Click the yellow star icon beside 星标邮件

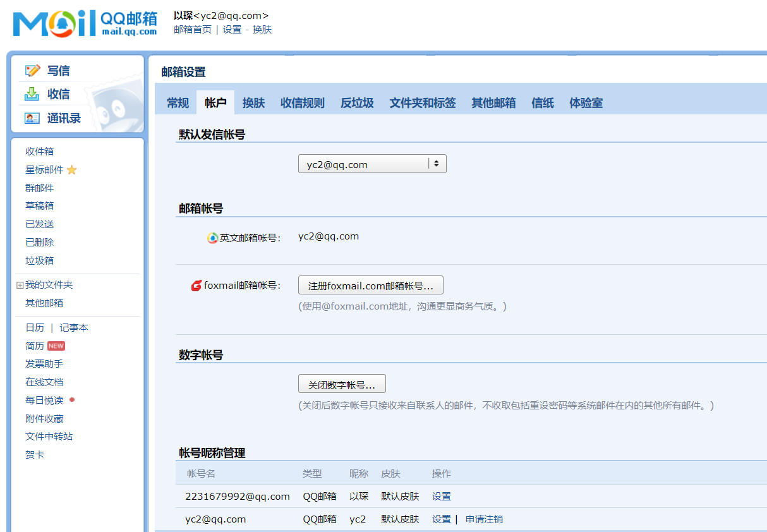pyautogui.click(x=71, y=169)
